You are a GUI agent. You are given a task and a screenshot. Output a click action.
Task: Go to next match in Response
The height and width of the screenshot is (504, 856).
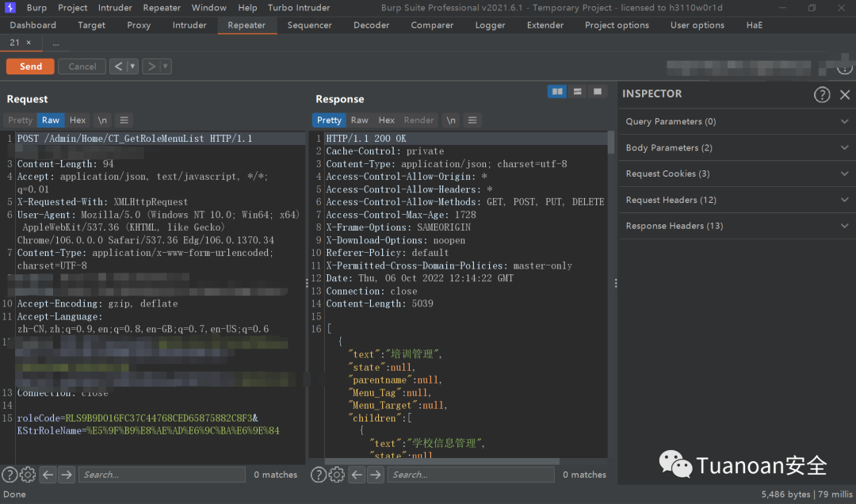pos(376,475)
